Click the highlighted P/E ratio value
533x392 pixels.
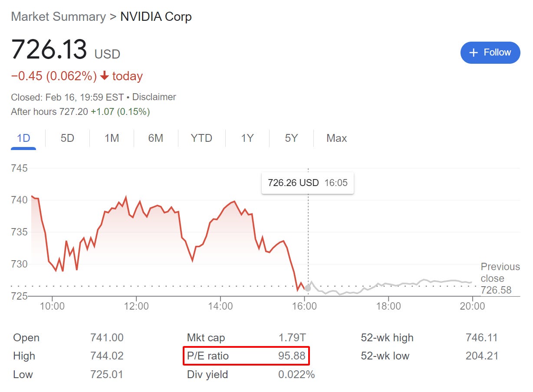(292, 356)
